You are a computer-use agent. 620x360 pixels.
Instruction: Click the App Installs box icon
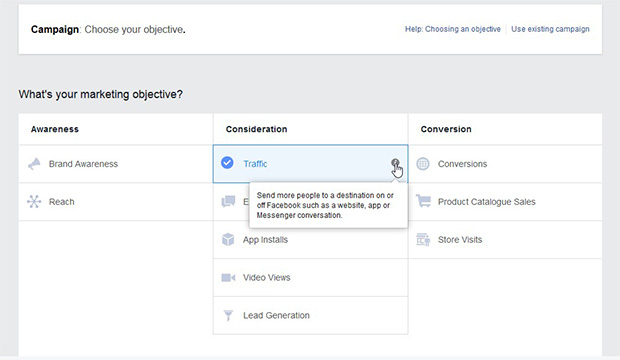coord(228,239)
